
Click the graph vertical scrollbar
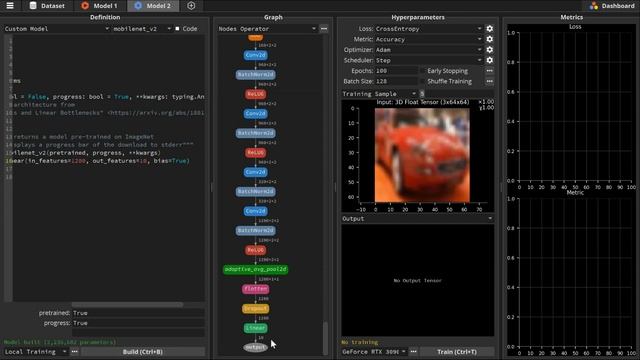pyautogui.click(x=325, y=338)
